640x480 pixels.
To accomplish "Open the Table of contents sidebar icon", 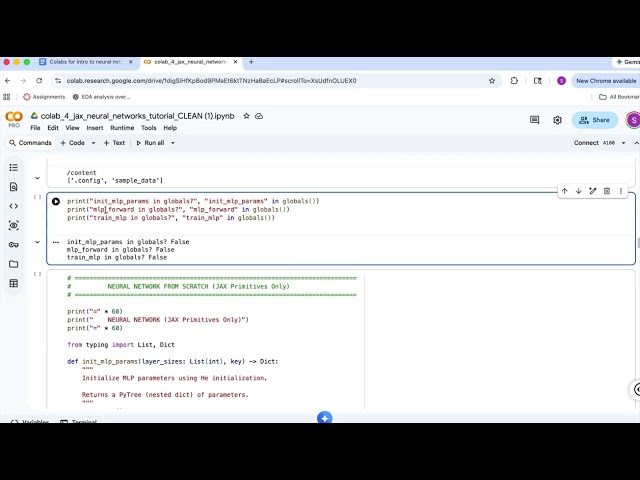I will click(x=13, y=167).
